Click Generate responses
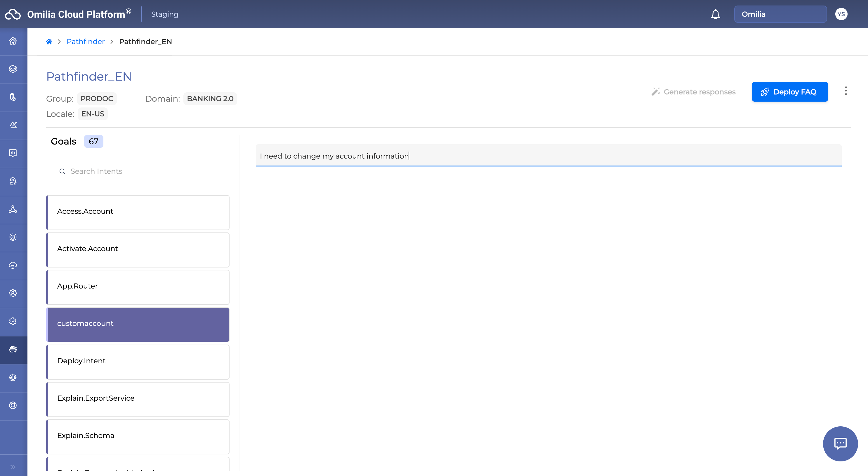Image resolution: width=868 pixels, height=476 pixels. 693,92
